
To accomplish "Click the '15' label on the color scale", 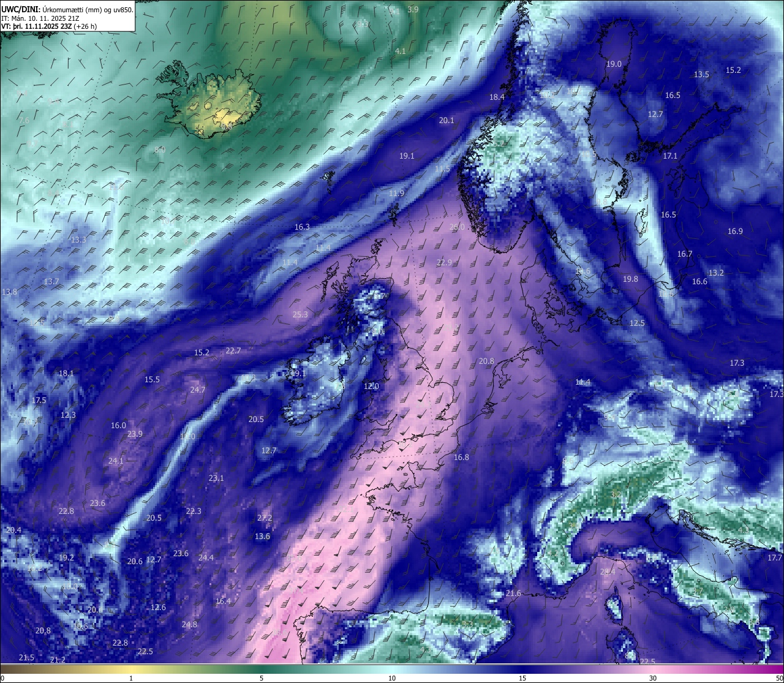I will tap(522, 678).
